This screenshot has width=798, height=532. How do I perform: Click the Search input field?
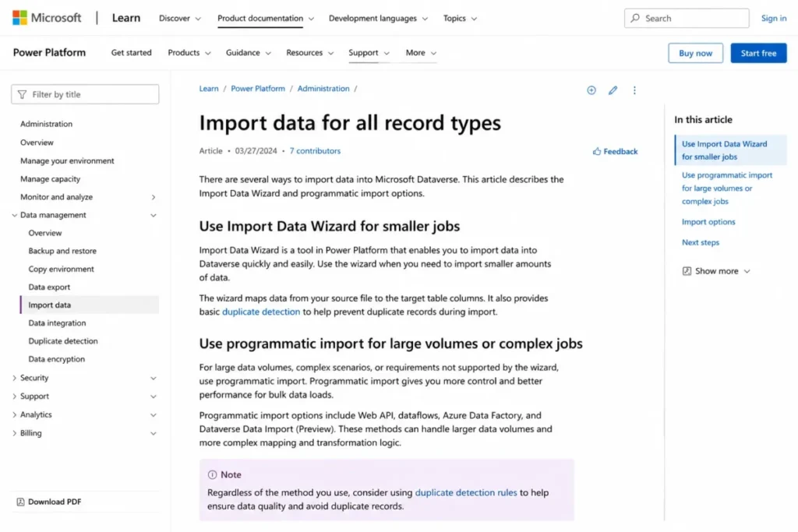tap(687, 18)
